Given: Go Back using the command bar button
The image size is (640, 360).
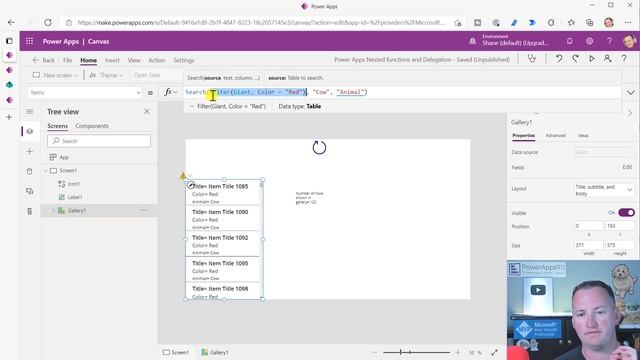Looking at the screenshot, I should coord(44,60).
